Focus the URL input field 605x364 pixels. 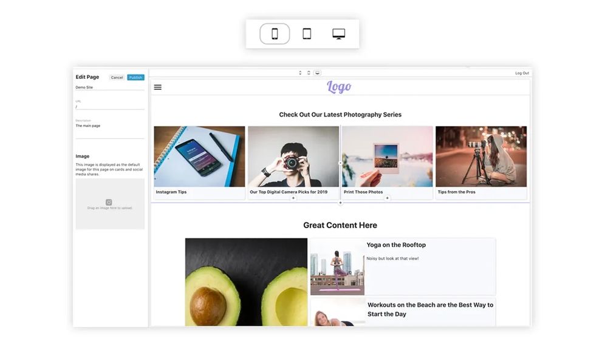[x=109, y=107]
